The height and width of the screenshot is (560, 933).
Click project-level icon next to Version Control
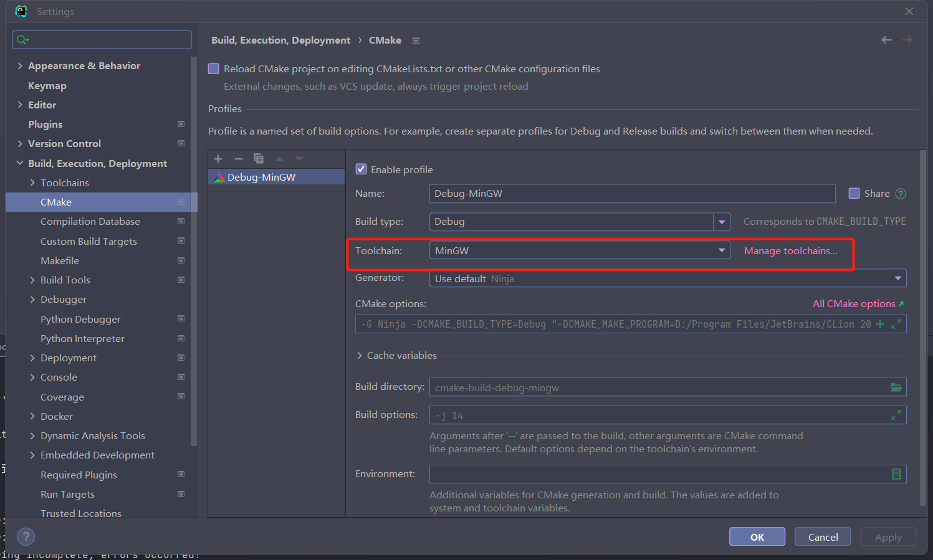(181, 143)
